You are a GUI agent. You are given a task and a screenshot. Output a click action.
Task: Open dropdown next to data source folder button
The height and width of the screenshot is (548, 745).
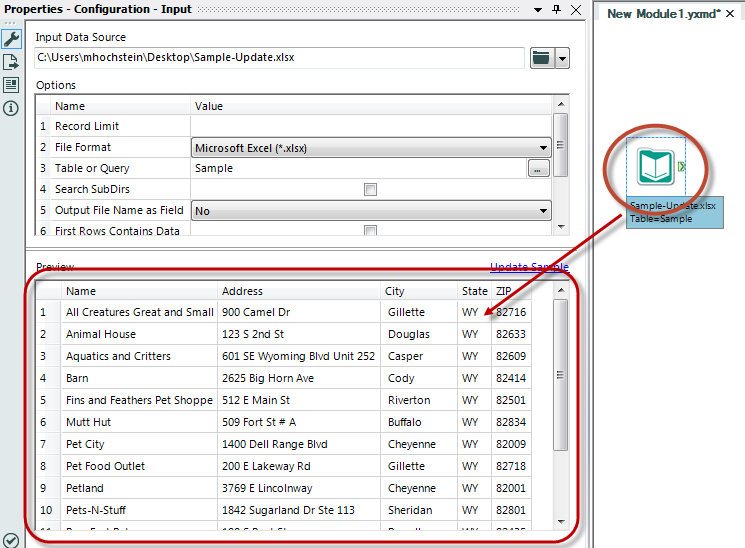[562, 58]
